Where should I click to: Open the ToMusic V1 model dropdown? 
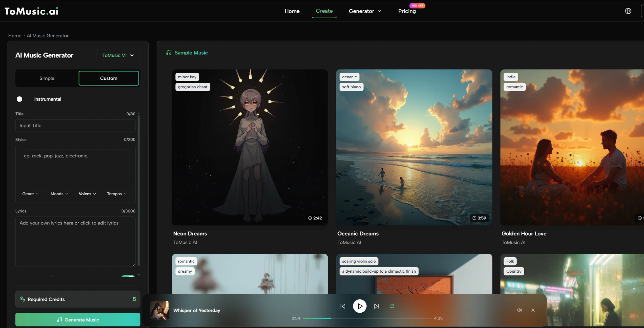pyautogui.click(x=118, y=55)
